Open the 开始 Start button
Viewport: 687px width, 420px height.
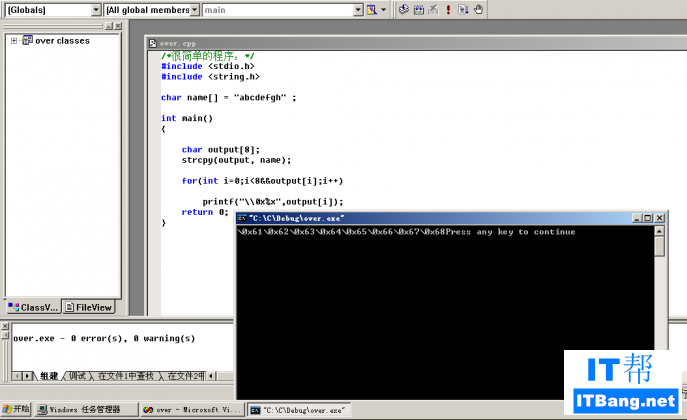click(16, 409)
